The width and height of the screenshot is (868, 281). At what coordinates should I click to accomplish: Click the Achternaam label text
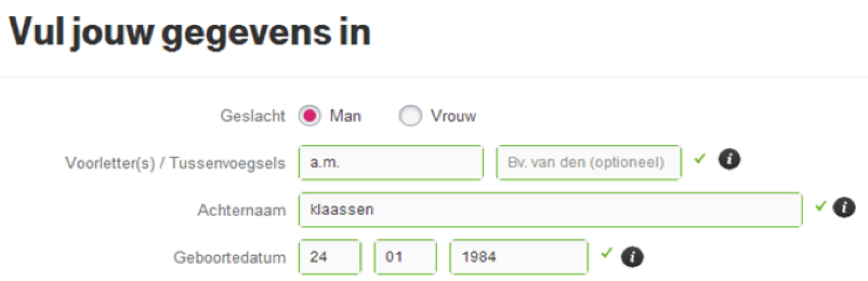241,210
